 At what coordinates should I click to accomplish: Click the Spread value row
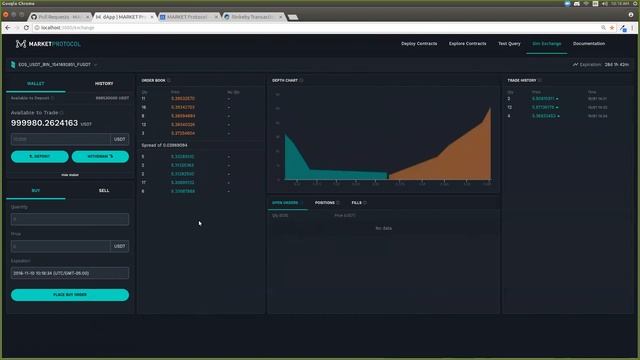click(x=201, y=145)
